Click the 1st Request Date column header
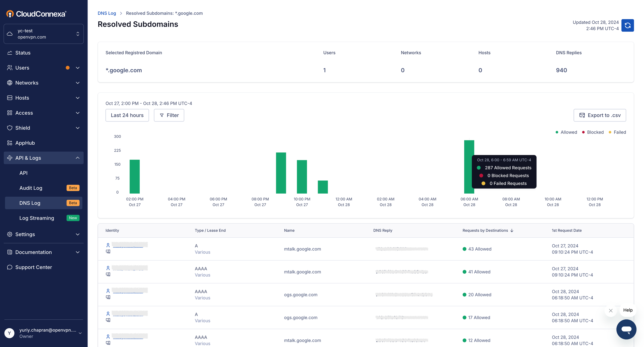 point(567,231)
